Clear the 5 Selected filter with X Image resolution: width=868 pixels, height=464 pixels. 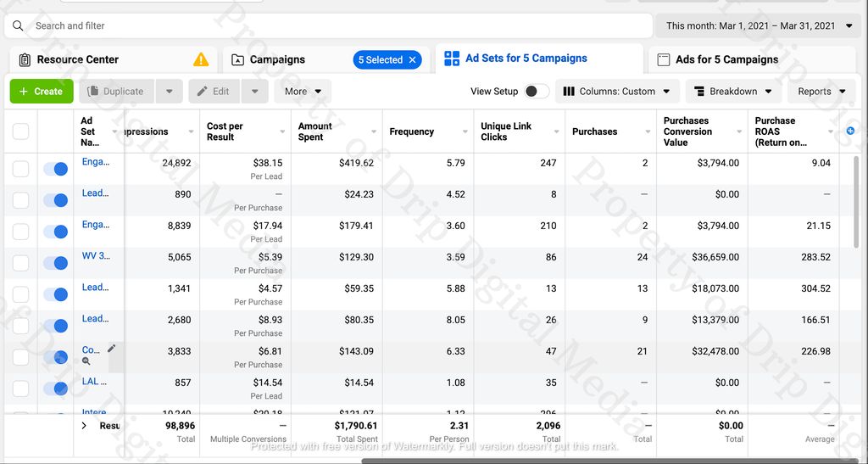(x=413, y=59)
